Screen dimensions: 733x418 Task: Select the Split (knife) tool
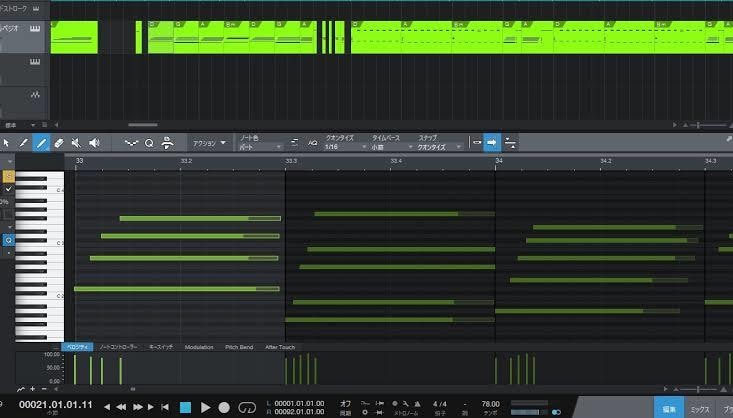click(x=23, y=143)
